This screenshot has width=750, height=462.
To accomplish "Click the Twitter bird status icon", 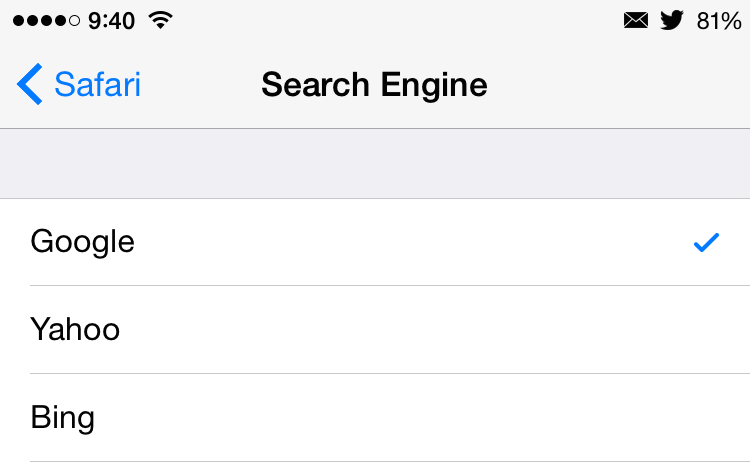I will (x=672, y=20).
